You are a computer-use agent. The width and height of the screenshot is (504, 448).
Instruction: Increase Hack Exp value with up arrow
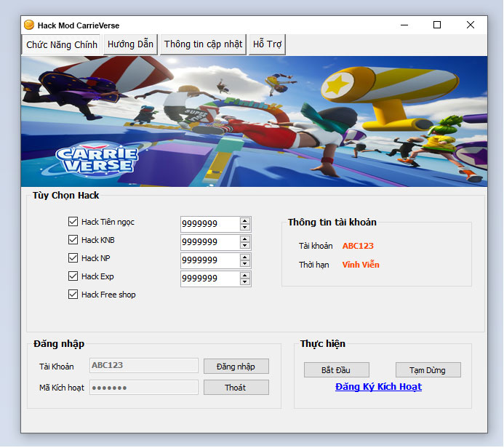pos(245,276)
